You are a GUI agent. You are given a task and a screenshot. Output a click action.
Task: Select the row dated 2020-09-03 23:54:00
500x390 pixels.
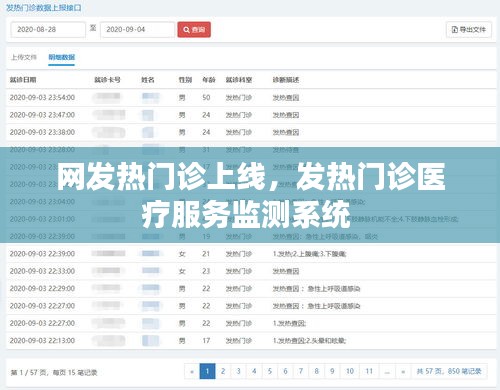pyautogui.click(x=251, y=98)
